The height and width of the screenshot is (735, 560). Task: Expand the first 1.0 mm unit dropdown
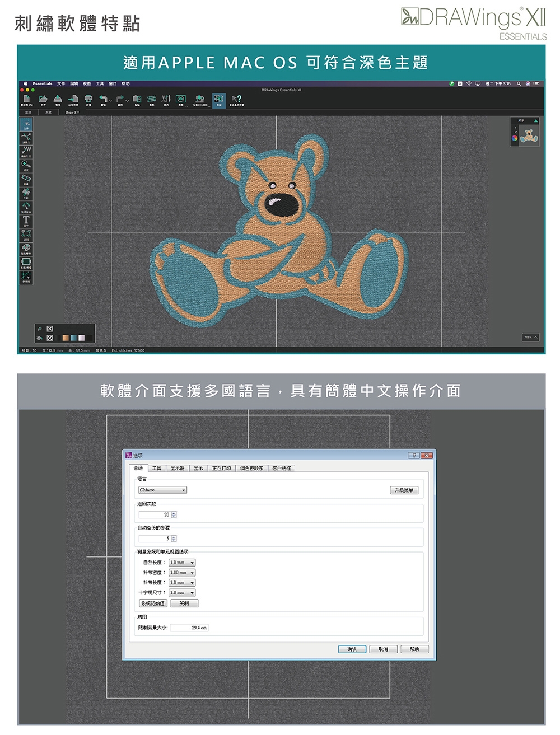click(183, 563)
